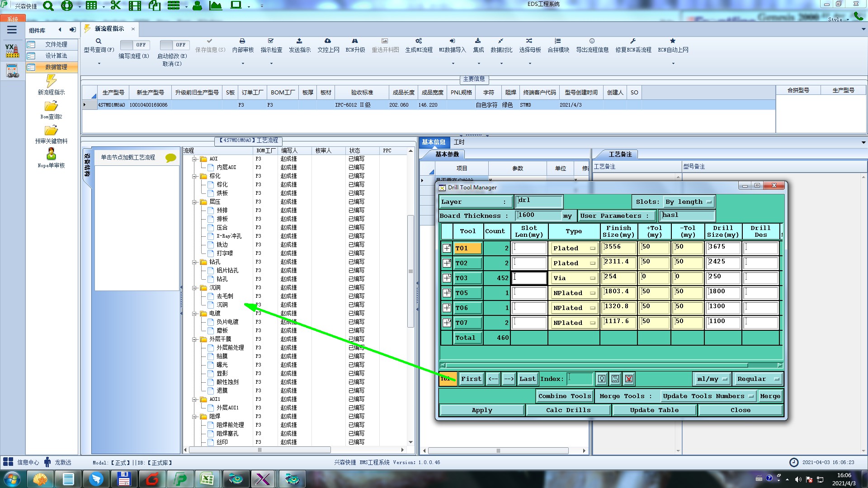Select 数据管理 in the left menu
Image resolution: width=868 pixels, height=488 pixels.
click(56, 67)
